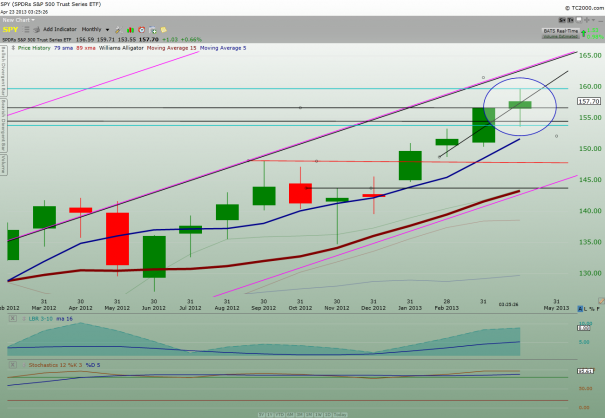Click the 157.70 current price tag

(x=589, y=102)
